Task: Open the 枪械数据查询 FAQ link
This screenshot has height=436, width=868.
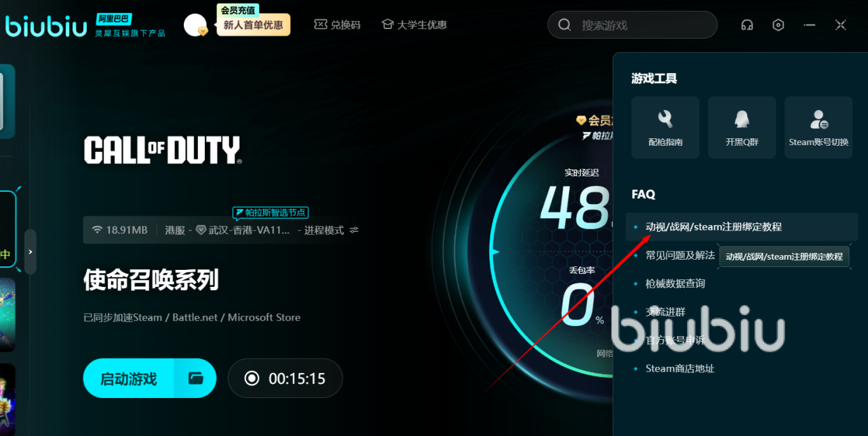Action: [675, 283]
